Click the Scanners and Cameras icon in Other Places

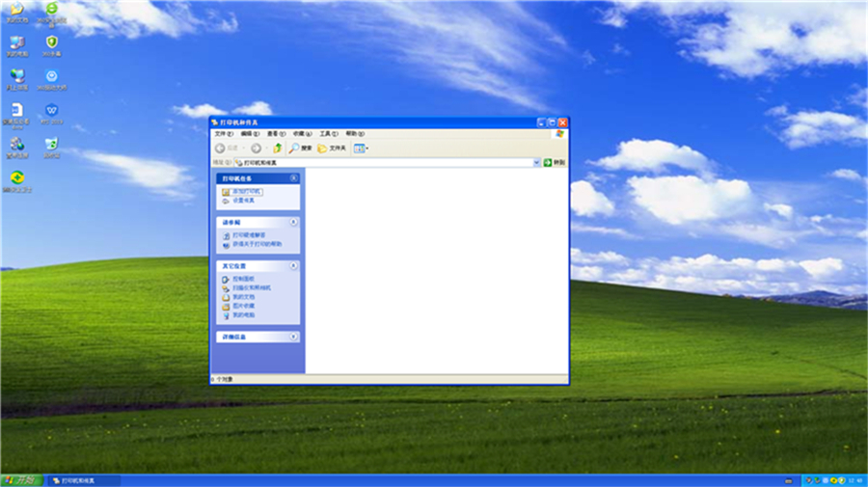click(226, 288)
